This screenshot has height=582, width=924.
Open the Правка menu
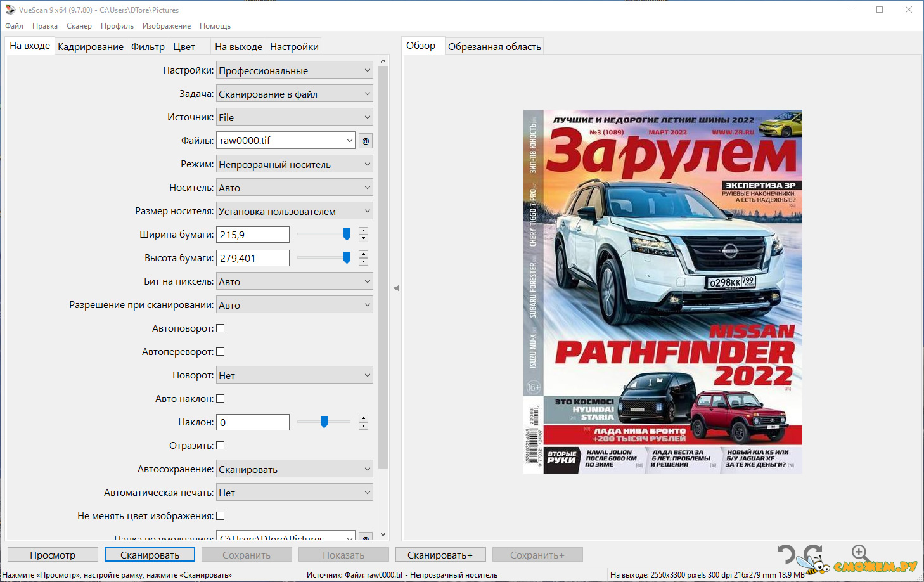point(45,26)
